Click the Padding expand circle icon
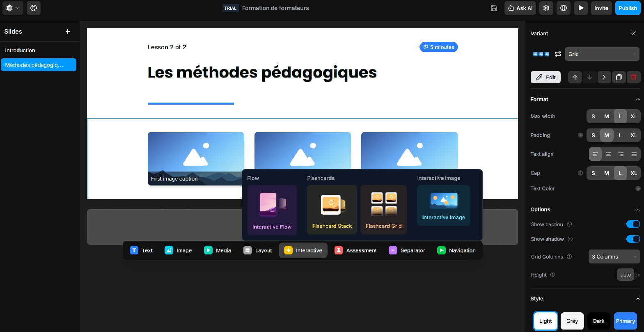 coord(580,135)
